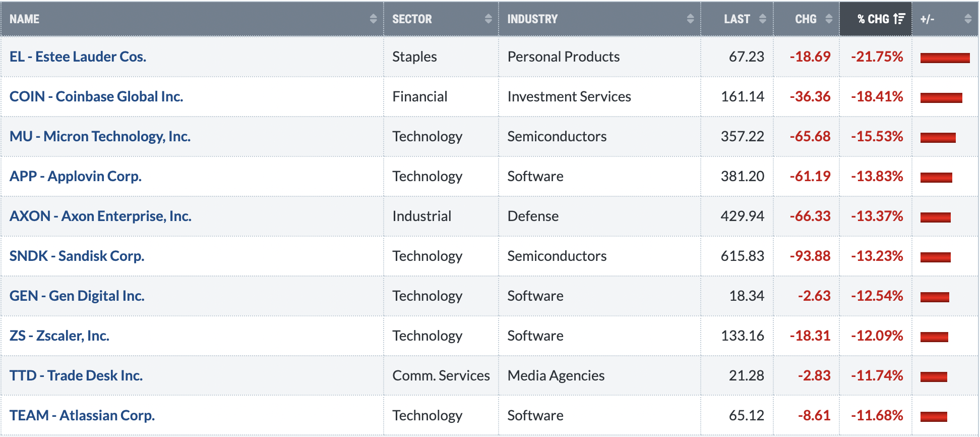The height and width of the screenshot is (437, 980).
Task: Select the TTD Media Agencies cell
Action: pos(599,375)
